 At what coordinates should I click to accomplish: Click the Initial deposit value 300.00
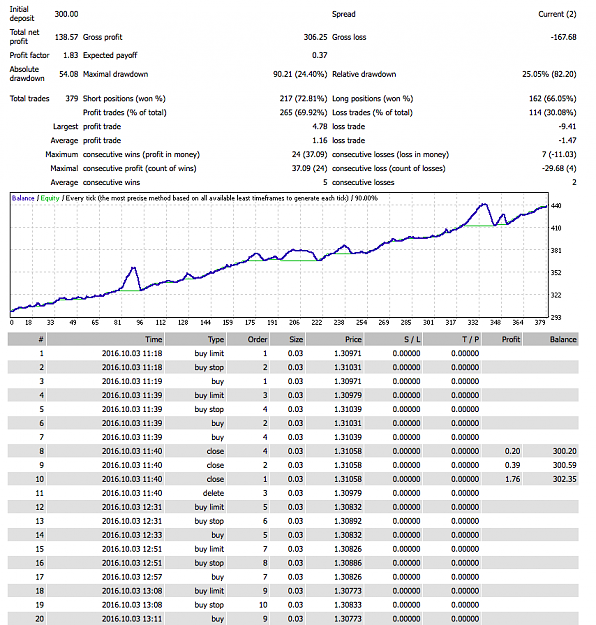coord(66,14)
